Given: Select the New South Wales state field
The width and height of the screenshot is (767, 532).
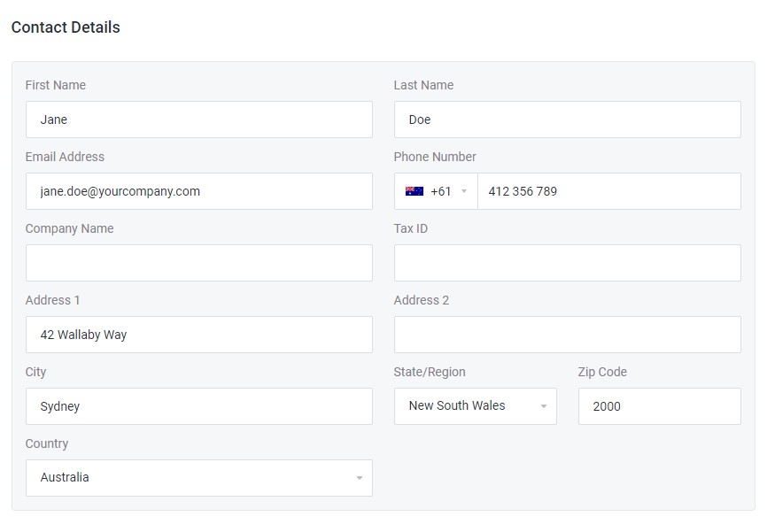Looking at the screenshot, I should click(x=465, y=406).
